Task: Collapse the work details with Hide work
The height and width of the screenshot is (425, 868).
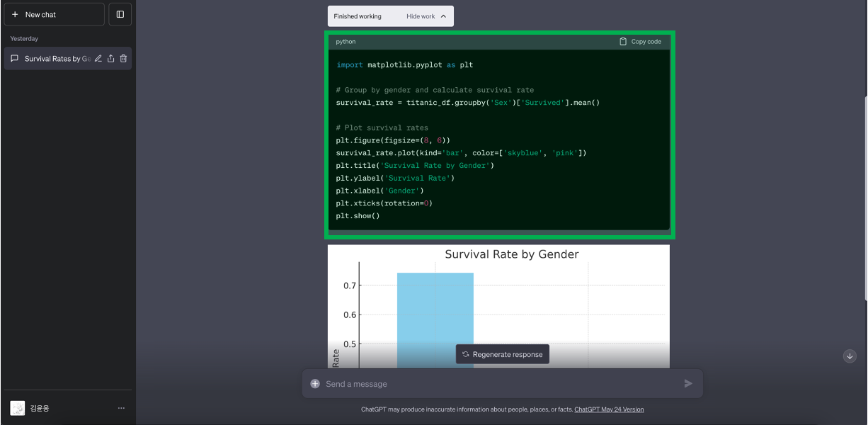Action: click(419, 16)
